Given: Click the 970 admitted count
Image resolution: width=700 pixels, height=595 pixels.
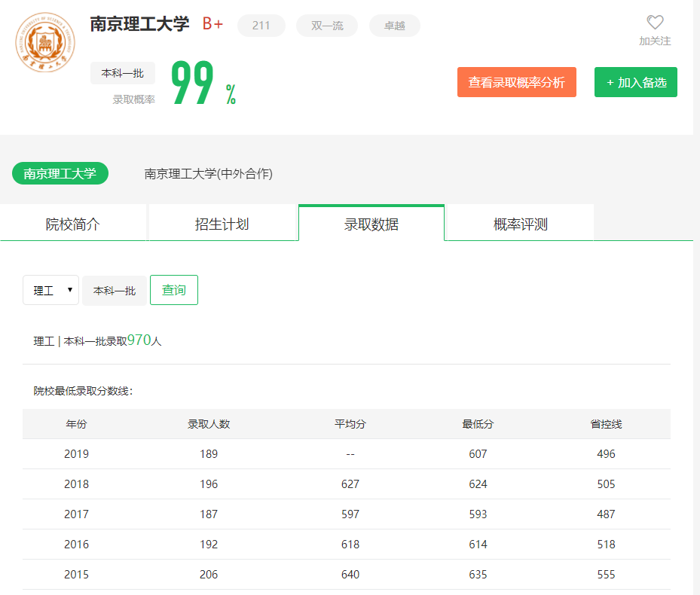Looking at the screenshot, I should point(139,340).
